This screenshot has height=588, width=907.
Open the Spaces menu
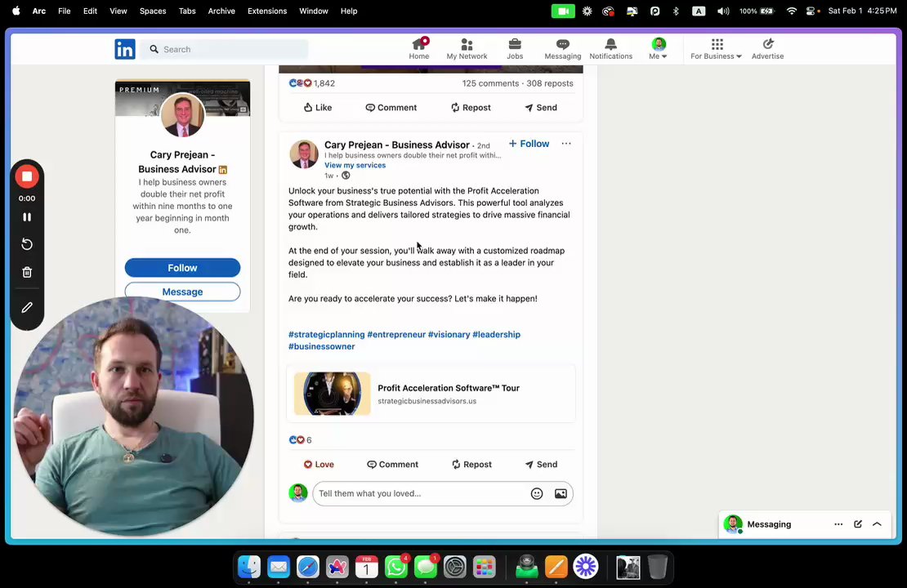pyautogui.click(x=153, y=11)
